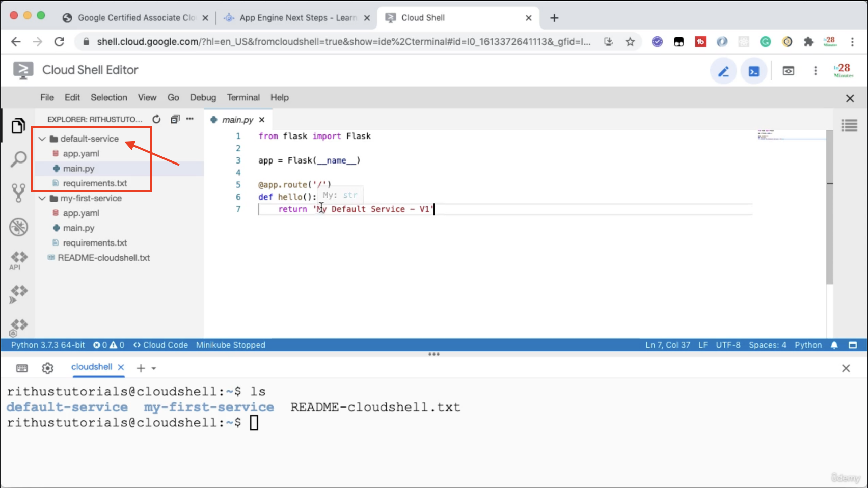Open app.yaml under my-first-service

(x=81, y=213)
